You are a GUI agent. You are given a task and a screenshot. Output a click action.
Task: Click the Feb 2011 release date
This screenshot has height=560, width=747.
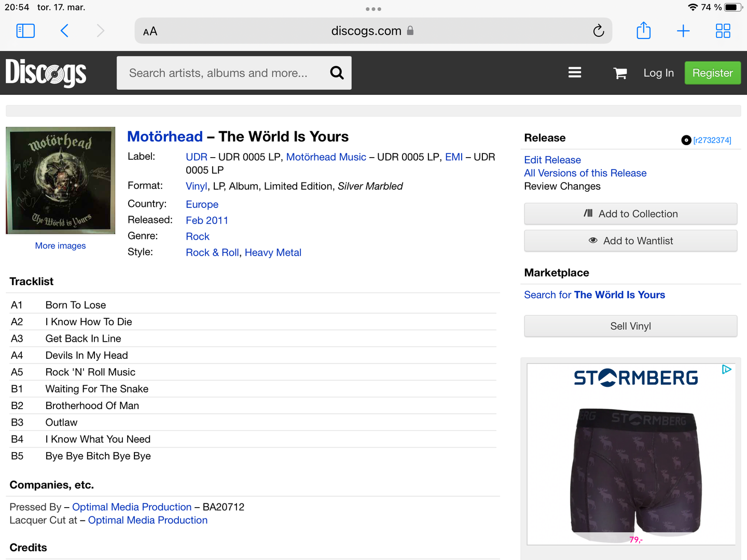coord(207,220)
